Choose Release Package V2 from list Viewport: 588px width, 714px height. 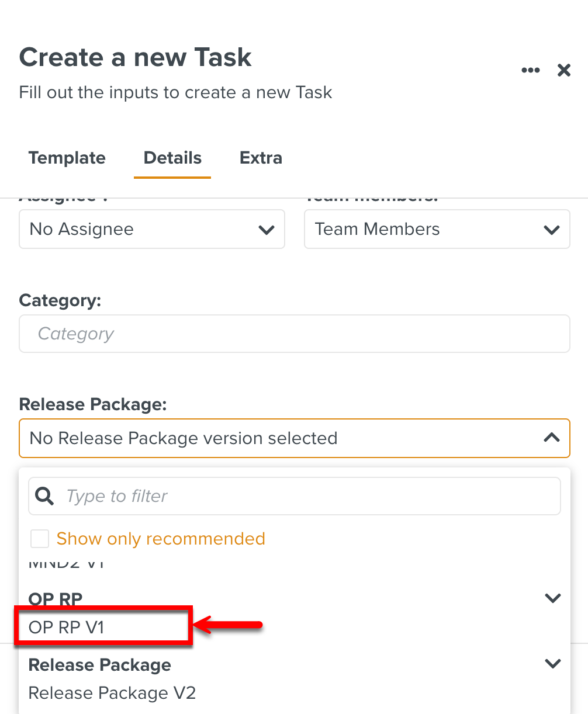click(112, 693)
